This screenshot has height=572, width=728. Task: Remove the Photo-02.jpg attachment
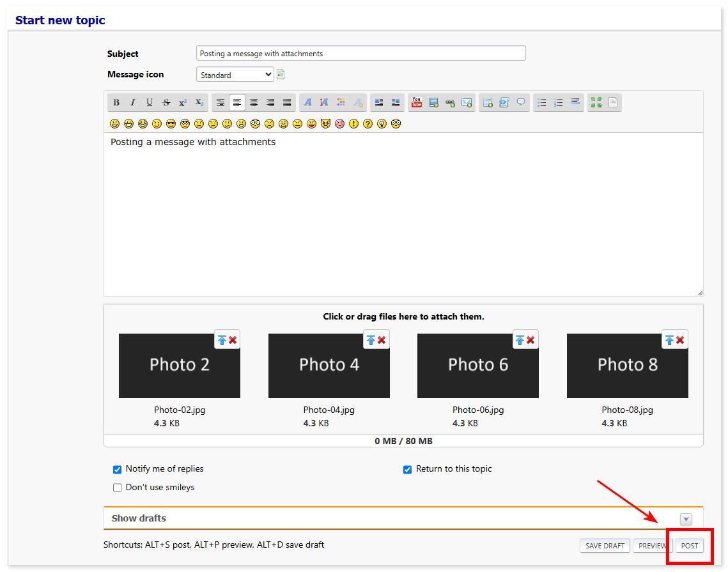233,340
